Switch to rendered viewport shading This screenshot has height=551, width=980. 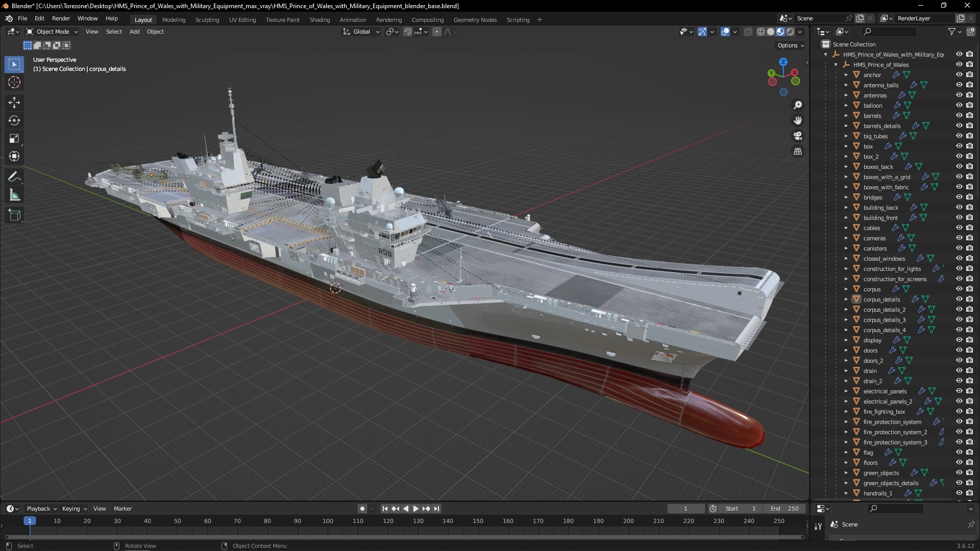pyautogui.click(x=790, y=32)
